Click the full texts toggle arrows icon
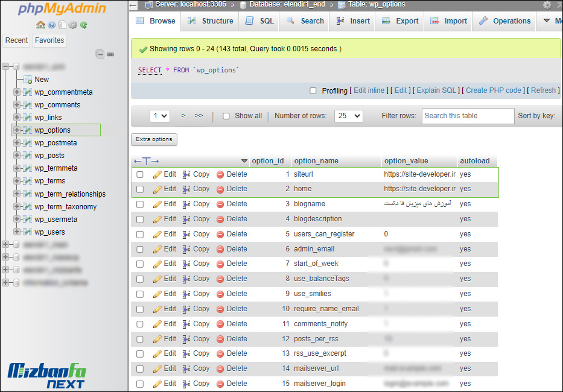 click(x=146, y=161)
